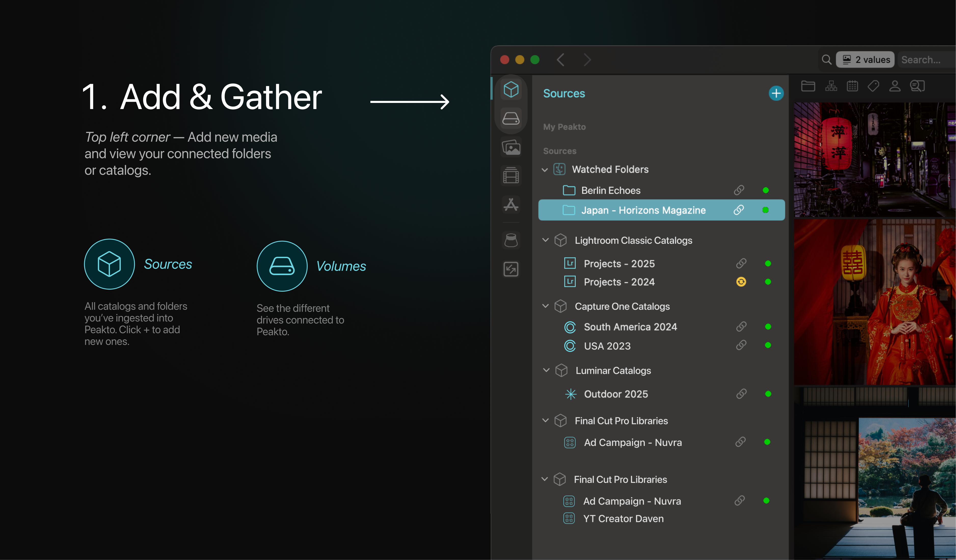Select the people icon in toolbar
Viewport: 956px width, 560px height.
(x=895, y=86)
